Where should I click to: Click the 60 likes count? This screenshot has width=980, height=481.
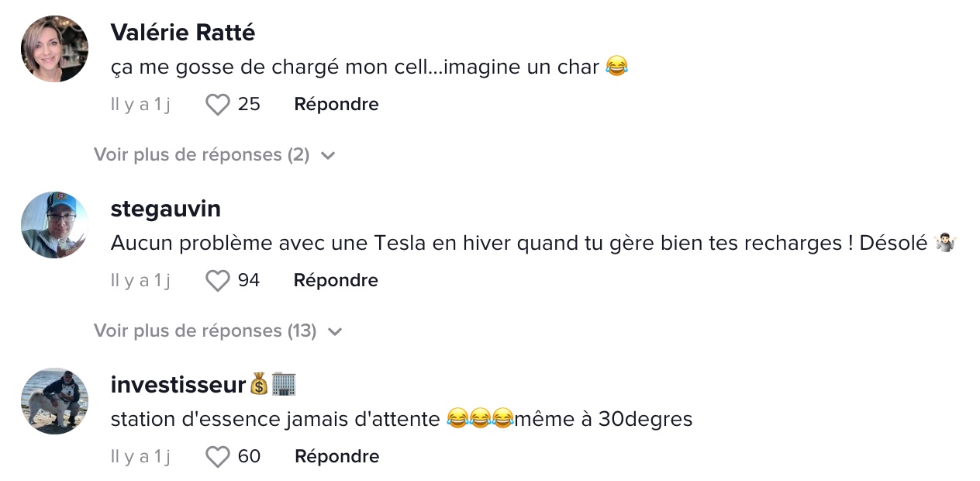[249, 457]
